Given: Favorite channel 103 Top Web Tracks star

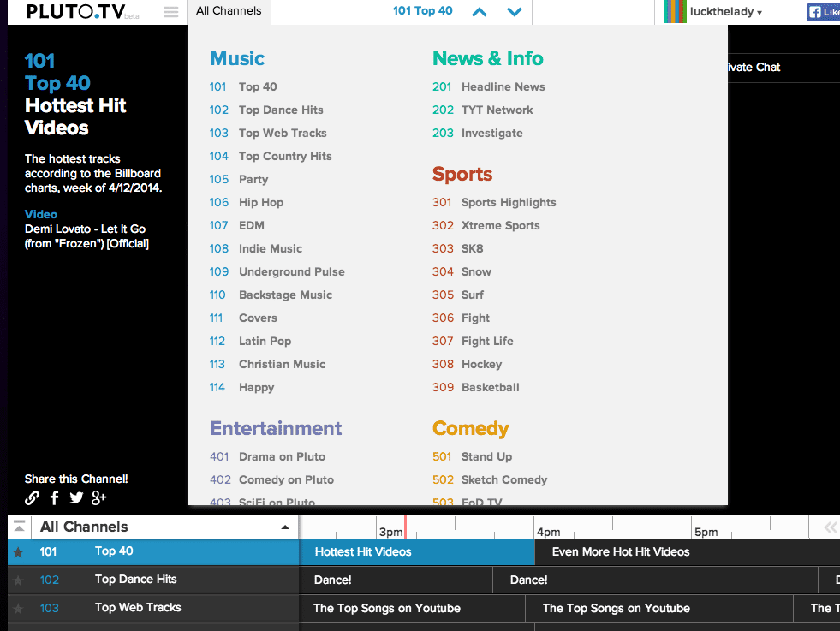Looking at the screenshot, I should (x=18, y=609).
